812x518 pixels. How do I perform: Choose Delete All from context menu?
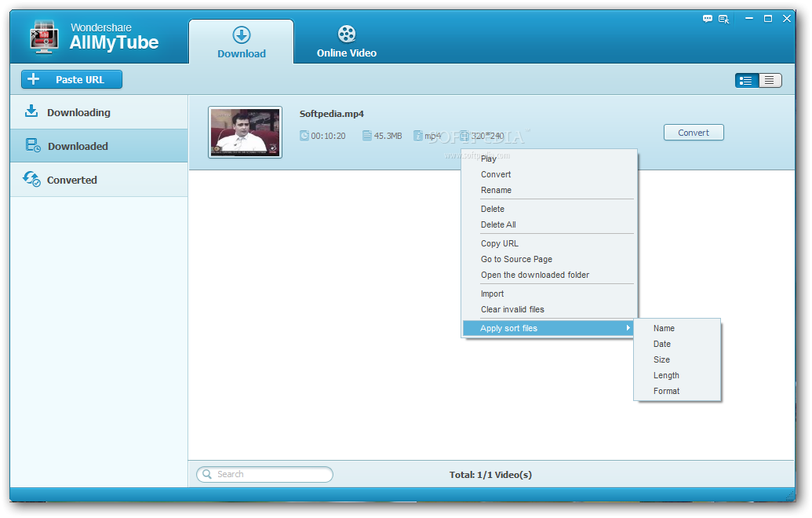[498, 224]
